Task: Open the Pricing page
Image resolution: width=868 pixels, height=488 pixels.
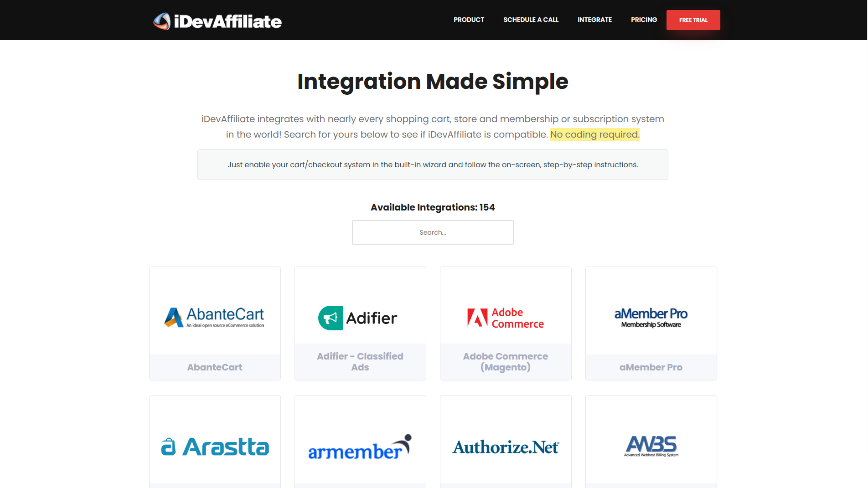Action: 644,20
